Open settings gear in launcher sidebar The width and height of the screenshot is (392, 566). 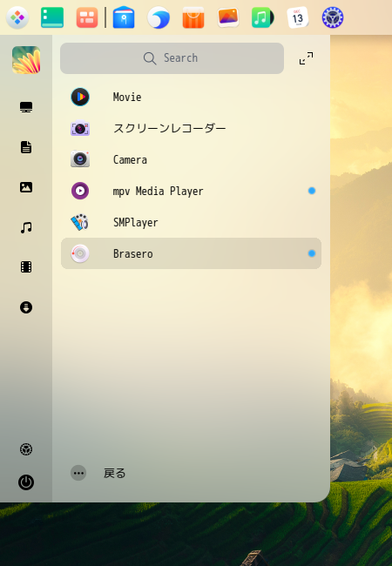point(26,449)
